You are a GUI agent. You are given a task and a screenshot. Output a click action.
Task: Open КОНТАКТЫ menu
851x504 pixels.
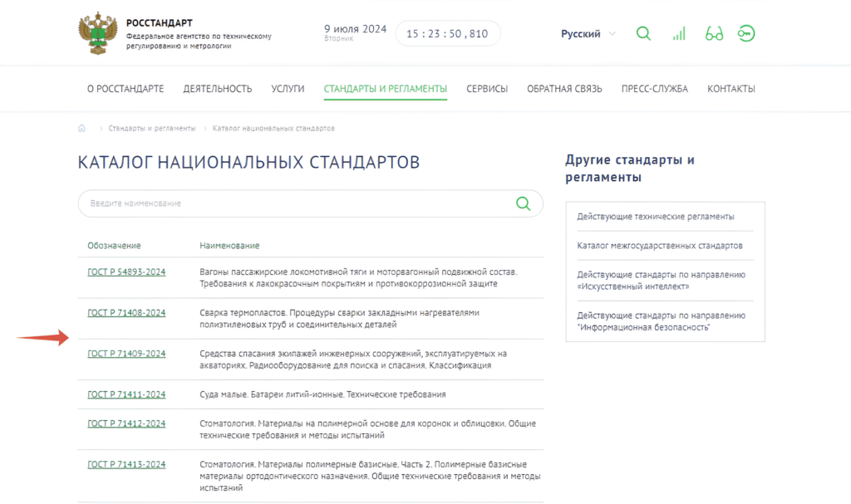pos(731,89)
